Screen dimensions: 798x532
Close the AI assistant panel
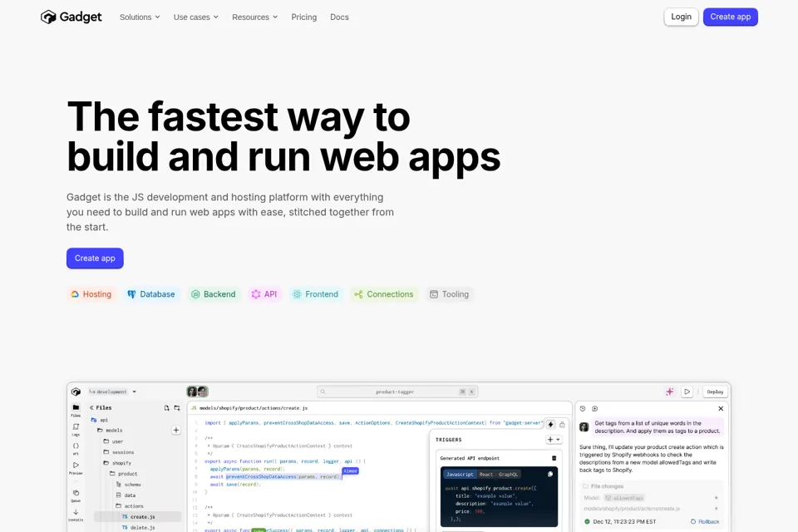tap(721, 408)
